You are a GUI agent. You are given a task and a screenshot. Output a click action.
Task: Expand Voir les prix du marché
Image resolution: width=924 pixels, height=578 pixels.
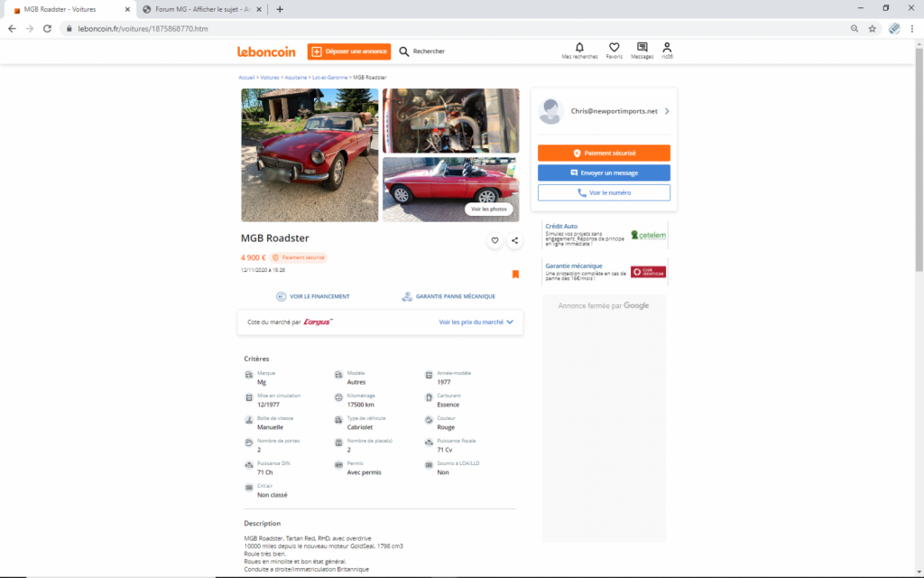point(476,322)
